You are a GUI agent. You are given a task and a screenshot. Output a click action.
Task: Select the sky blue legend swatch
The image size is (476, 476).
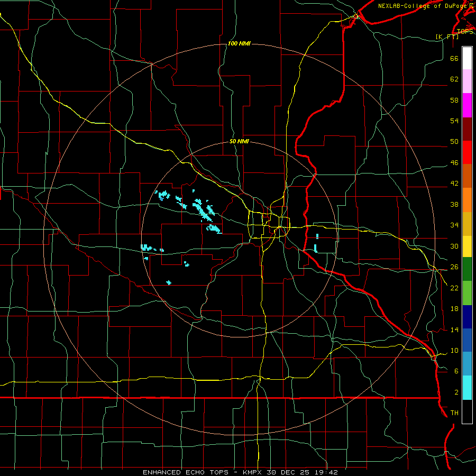click(x=467, y=364)
